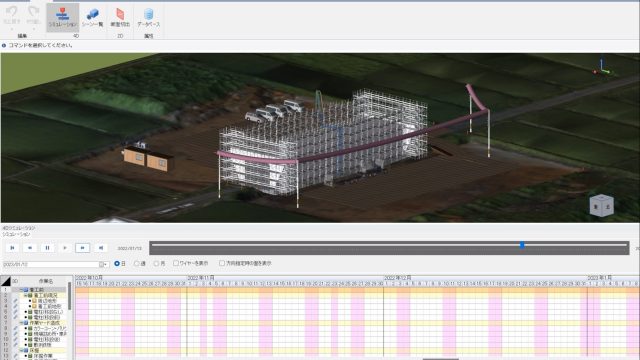Select the 日 (day) radio button
Viewport: 640px width, 360px height.
pos(117,264)
